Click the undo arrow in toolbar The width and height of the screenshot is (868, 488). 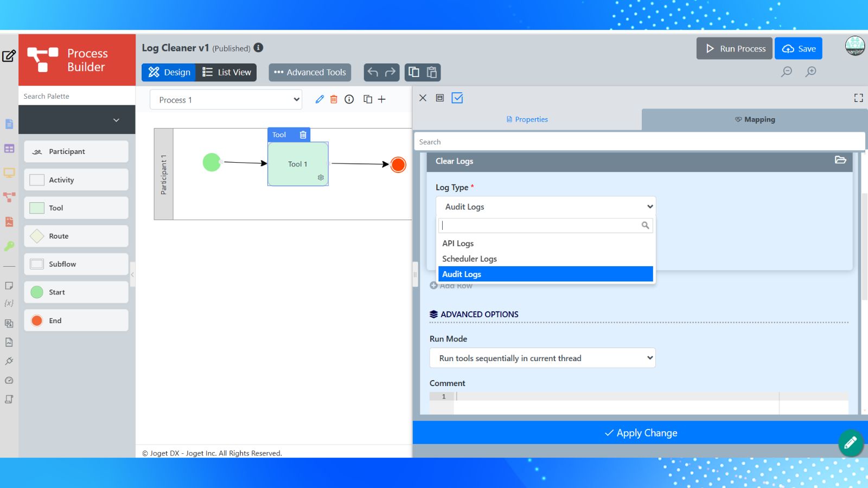tap(373, 72)
